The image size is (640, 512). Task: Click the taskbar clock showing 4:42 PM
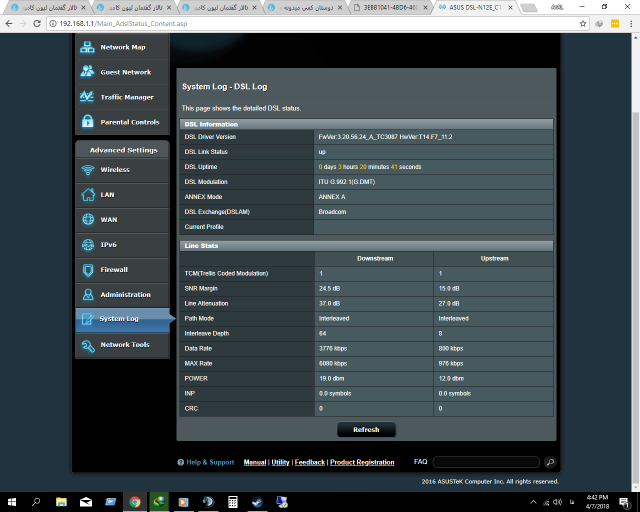pyautogui.click(x=597, y=502)
